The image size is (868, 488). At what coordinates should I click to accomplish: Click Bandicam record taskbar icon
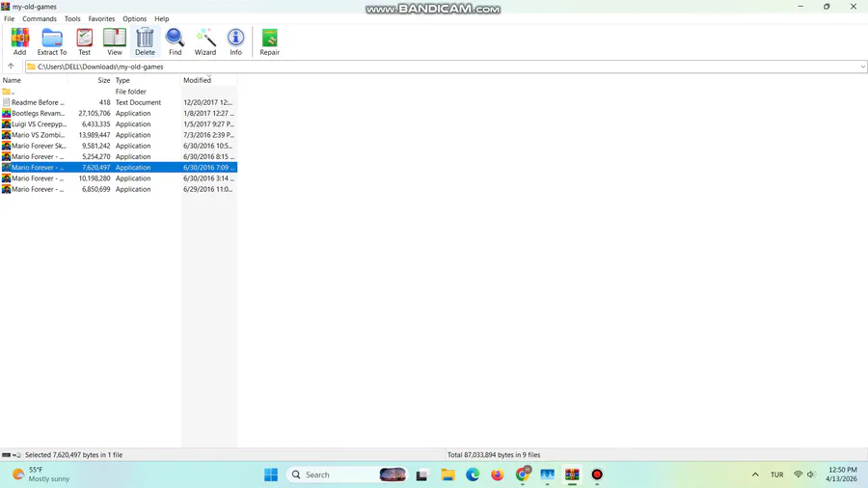click(597, 474)
